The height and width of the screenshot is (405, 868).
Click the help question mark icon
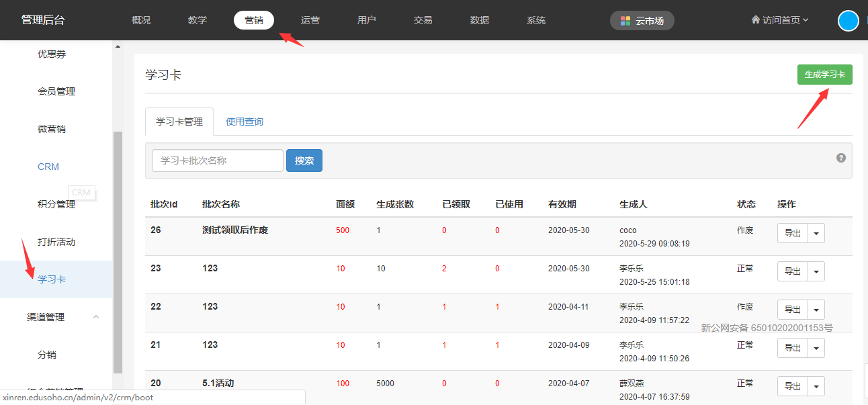click(840, 158)
